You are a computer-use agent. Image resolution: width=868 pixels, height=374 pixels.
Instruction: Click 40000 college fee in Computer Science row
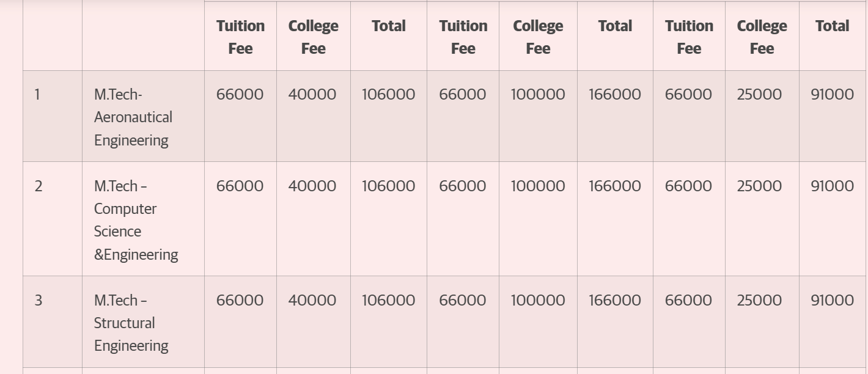312,186
